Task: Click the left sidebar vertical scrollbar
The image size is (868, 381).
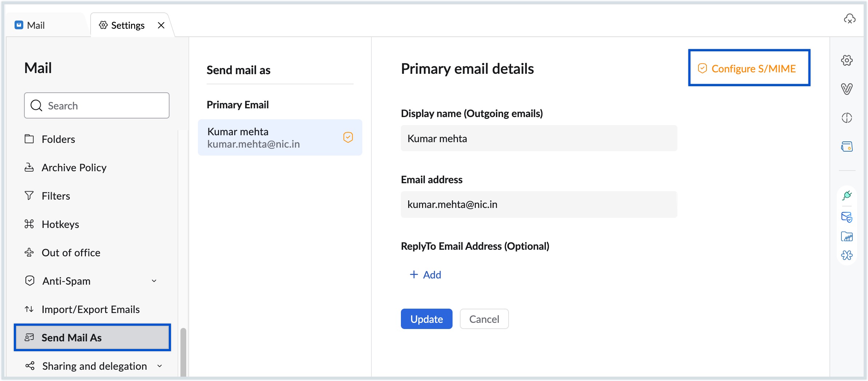Action: [183, 351]
